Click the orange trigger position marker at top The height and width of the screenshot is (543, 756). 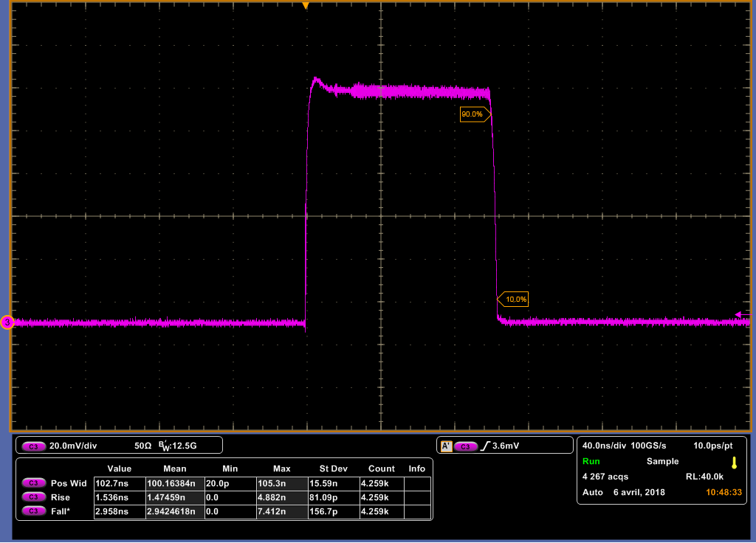(306, 6)
